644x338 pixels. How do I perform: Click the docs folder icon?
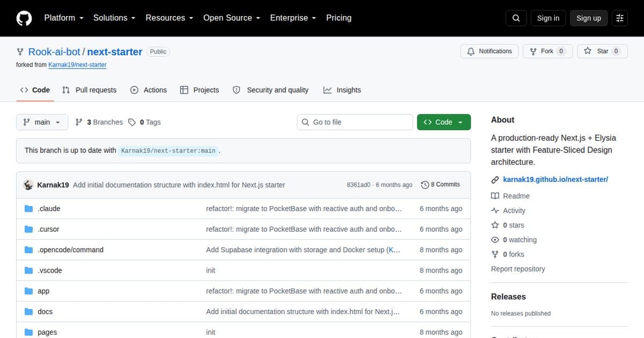click(x=29, y=312)
